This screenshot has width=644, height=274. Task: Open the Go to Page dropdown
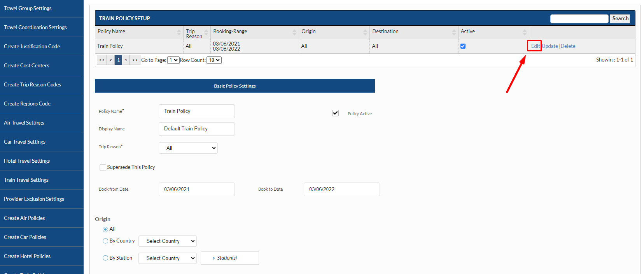[x=173, y=60]
